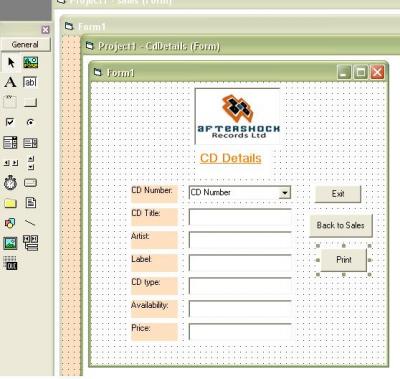The height and width of the screenshot is (379, 400).
Task: Select the 'CD type:' label
Action: point(154,286)
